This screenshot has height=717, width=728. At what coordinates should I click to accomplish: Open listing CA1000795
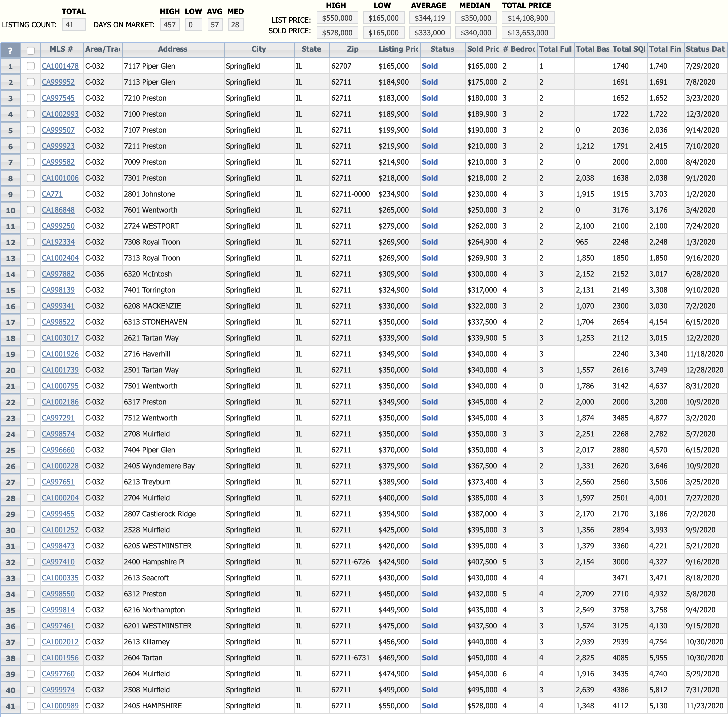pyautogui.click(x=60, y=386)
